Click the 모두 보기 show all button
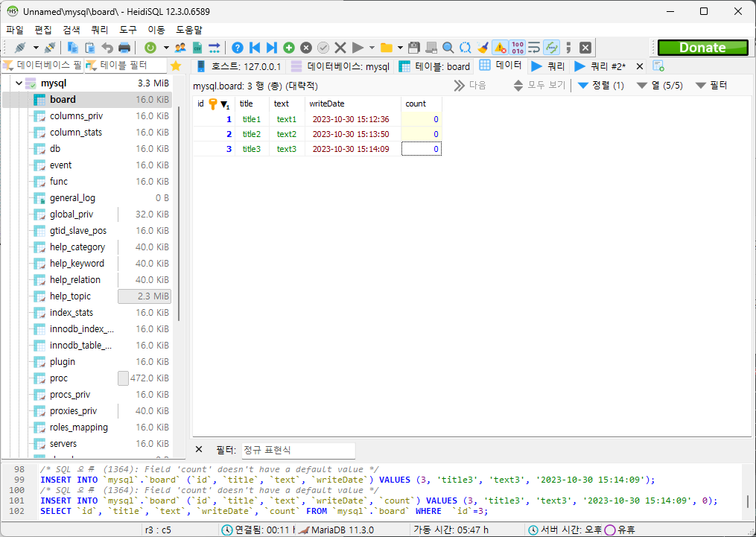This screenshot has height=537, width=756. click(x=539, y=86)
